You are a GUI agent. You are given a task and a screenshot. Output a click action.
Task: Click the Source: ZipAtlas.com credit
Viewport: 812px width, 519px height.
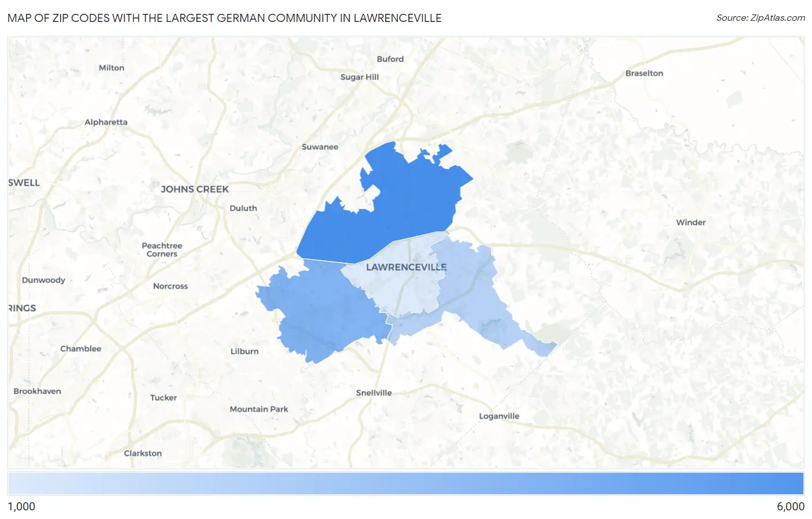(x=761, y=18)
